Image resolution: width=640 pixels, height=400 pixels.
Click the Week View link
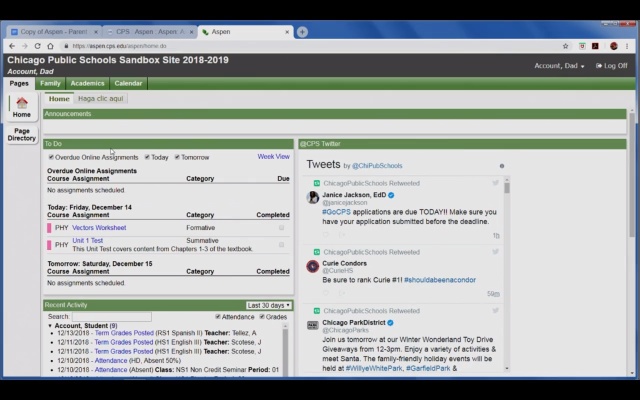click(273, 157)
